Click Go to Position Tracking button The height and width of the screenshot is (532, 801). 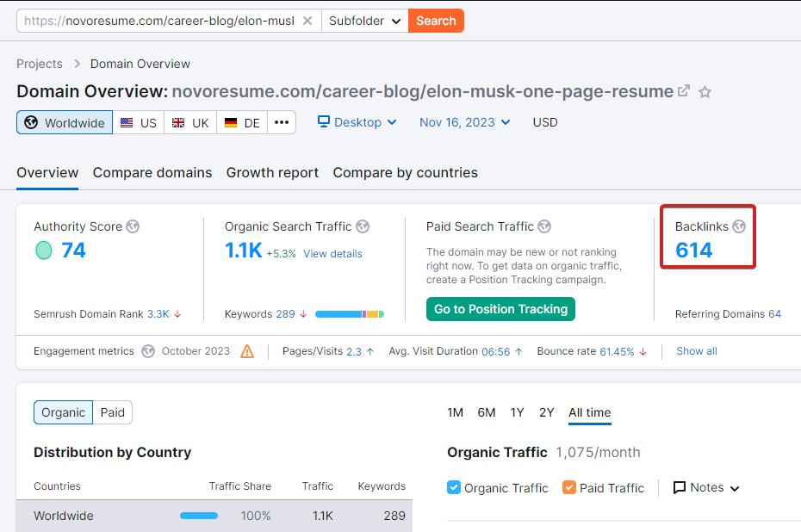[x=500, y=309]
